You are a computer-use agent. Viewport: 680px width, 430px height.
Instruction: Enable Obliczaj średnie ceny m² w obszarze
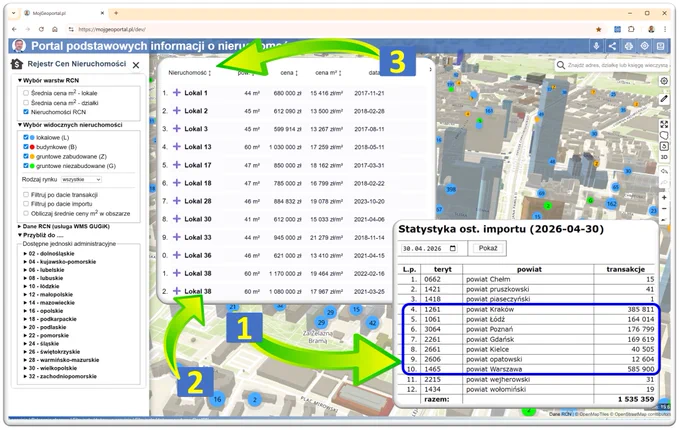[26, 213]
